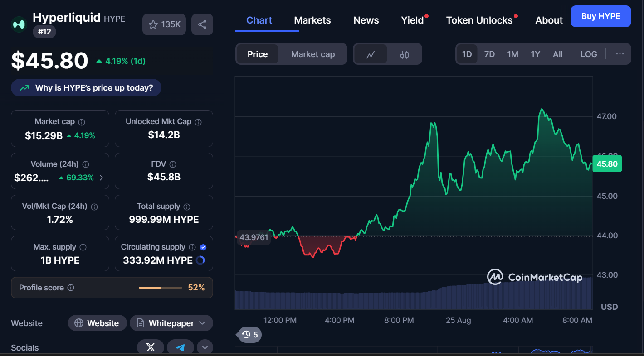
Task: Click the trending arrow icon in price question
Action: click(x=24, y=88)
